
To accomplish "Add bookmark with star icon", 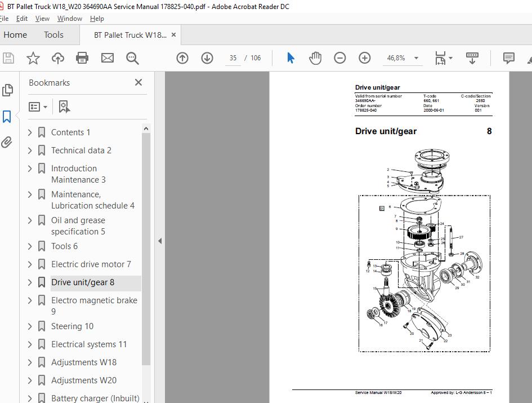I will (x=33, y=58).
